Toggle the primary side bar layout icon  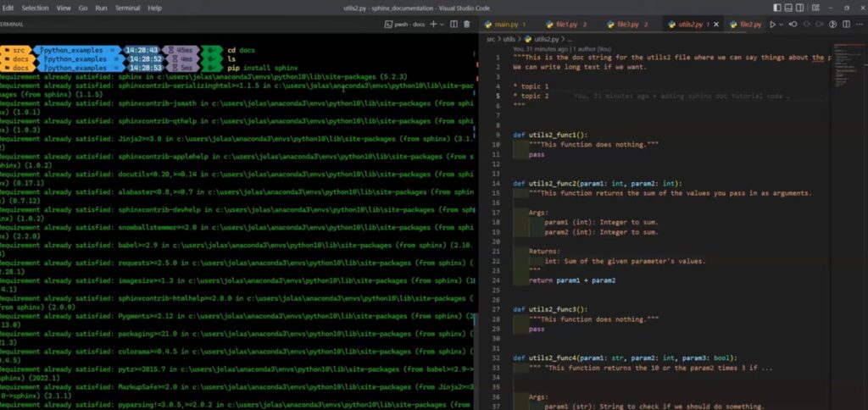[x=777, y=8]
